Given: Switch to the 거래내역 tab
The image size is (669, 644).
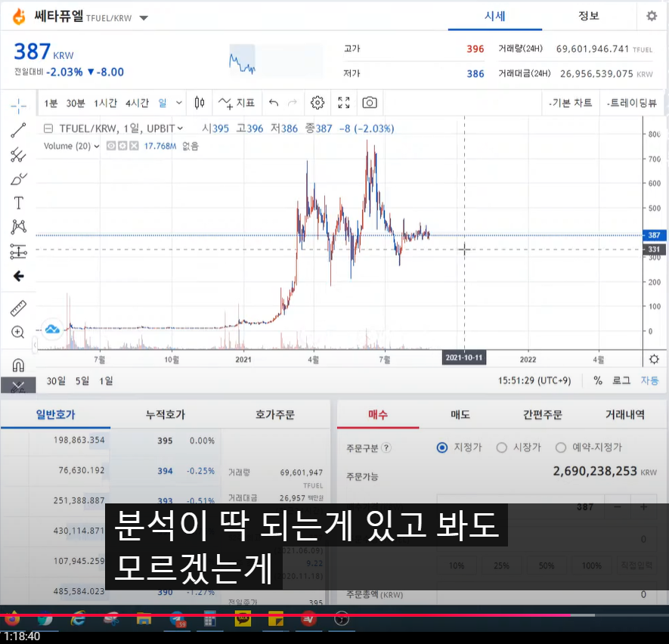Looking at the screenshot, I should [625, 414].
